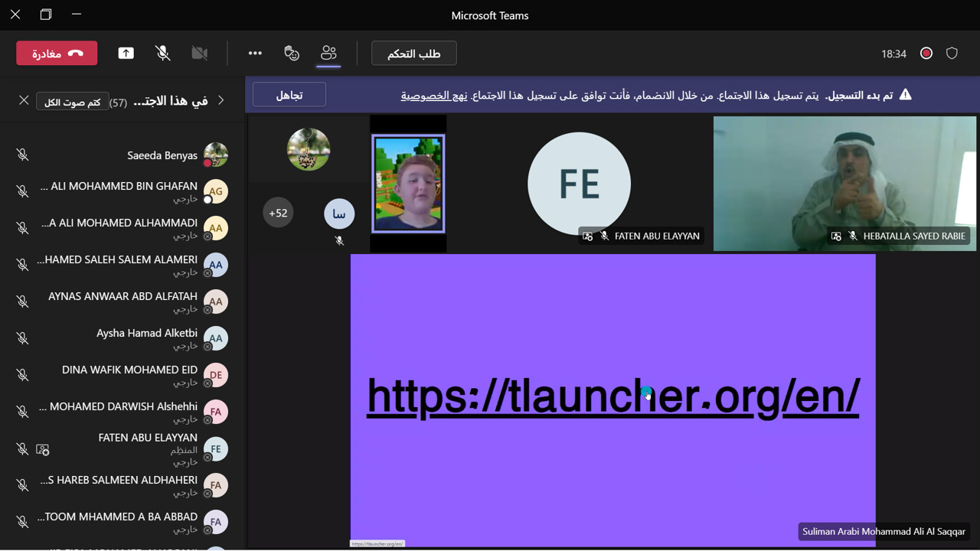Click FATEN ABU ELAYYAN label on video tile
Image resolution: width=980 pixels, height=551 pixels.
tap(657, 236)
